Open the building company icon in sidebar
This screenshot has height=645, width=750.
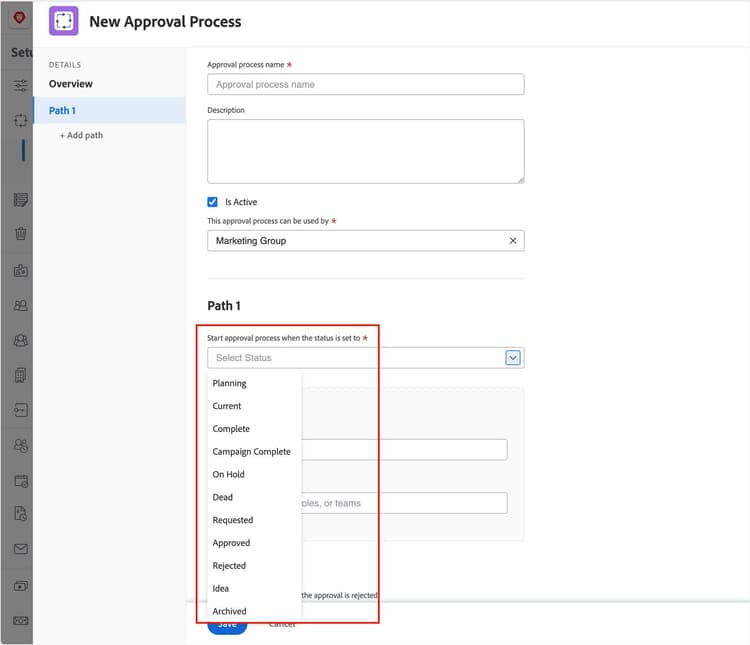click(20, 376)
